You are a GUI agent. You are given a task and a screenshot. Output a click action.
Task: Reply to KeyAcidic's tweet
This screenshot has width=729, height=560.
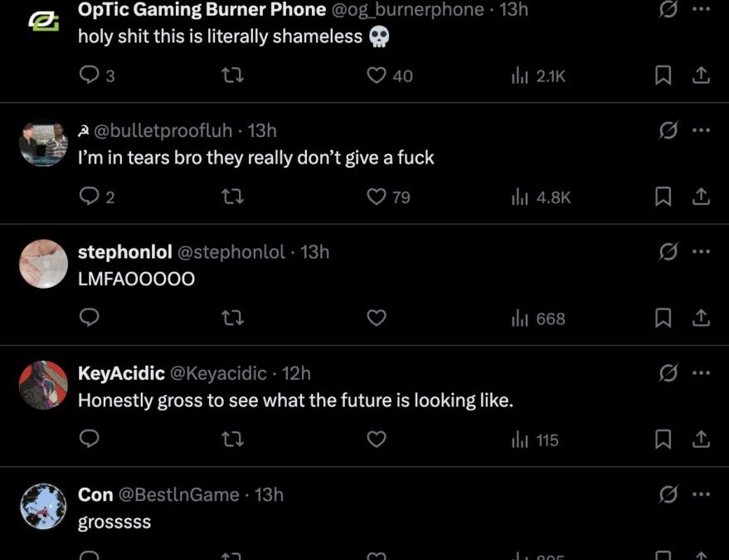click(x=89, y=440)
